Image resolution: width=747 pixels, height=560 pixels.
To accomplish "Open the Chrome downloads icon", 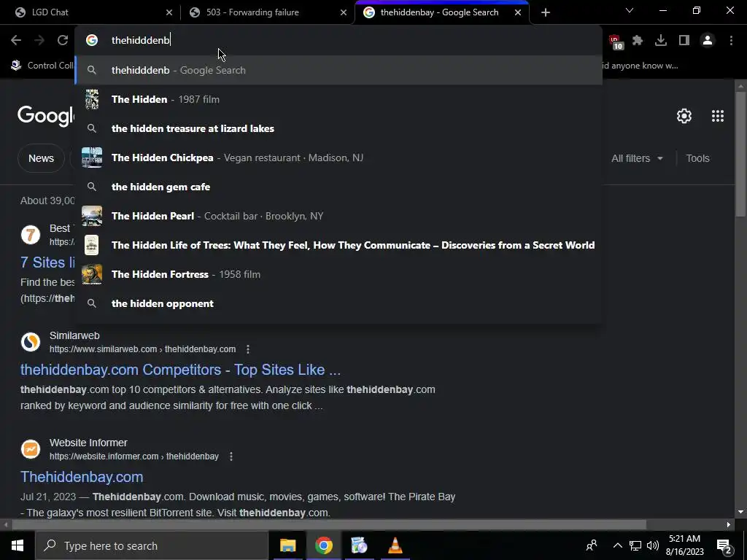I will (x=661, y=41).
